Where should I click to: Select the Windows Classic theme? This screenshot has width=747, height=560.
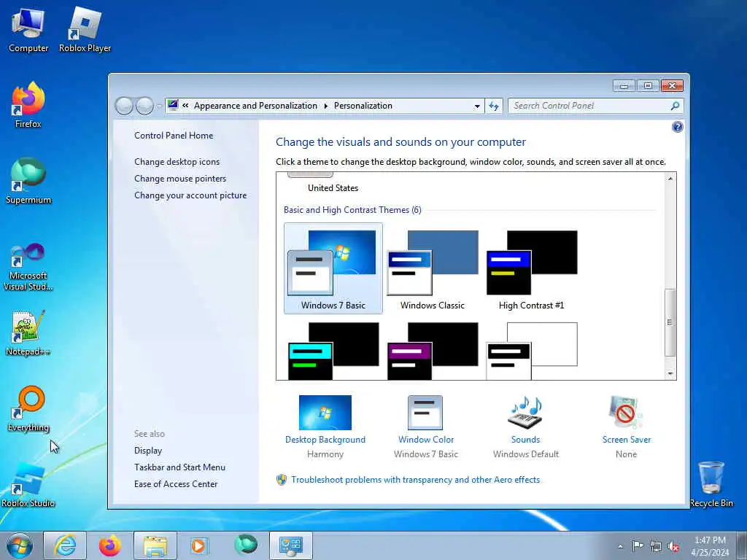[x=432, y=268]
